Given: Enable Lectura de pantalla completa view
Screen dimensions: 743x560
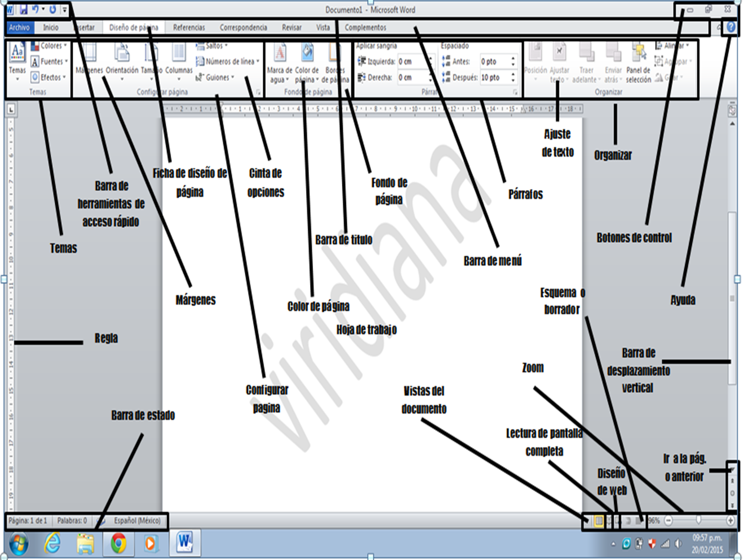Looking at the screenshot, I should [x=608, y=521].
